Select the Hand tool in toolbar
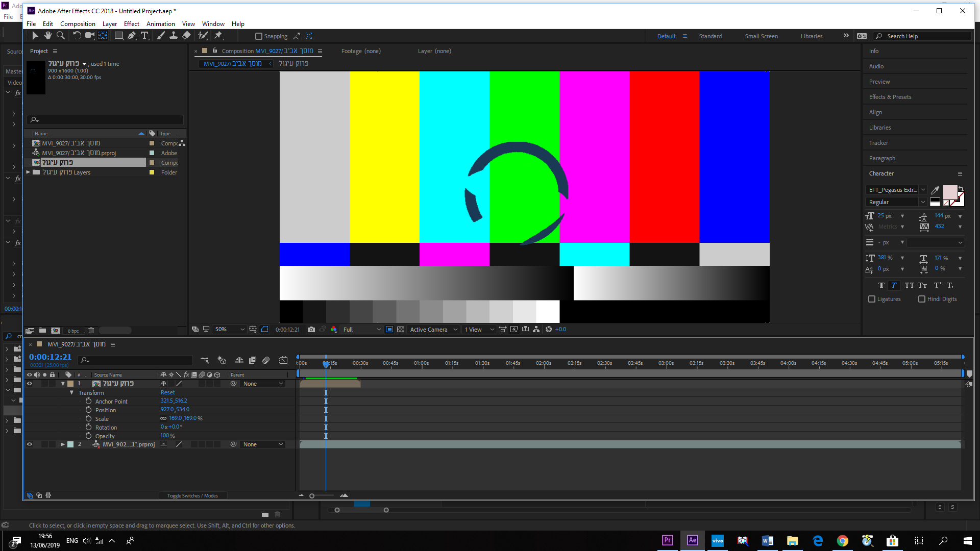Viewport: 980px width, 551px height. pyautogui.click(x=47, y=36)
